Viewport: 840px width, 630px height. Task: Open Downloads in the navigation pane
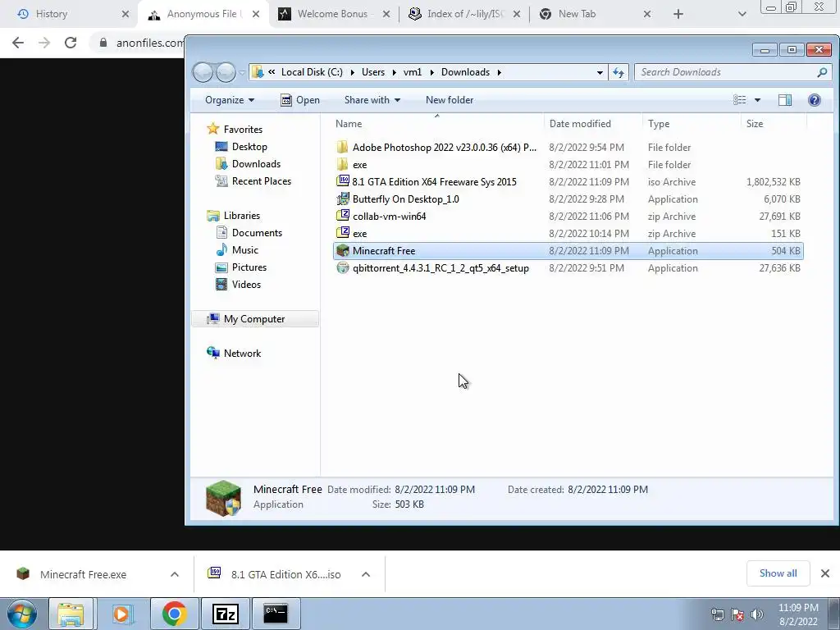point(256,164)
